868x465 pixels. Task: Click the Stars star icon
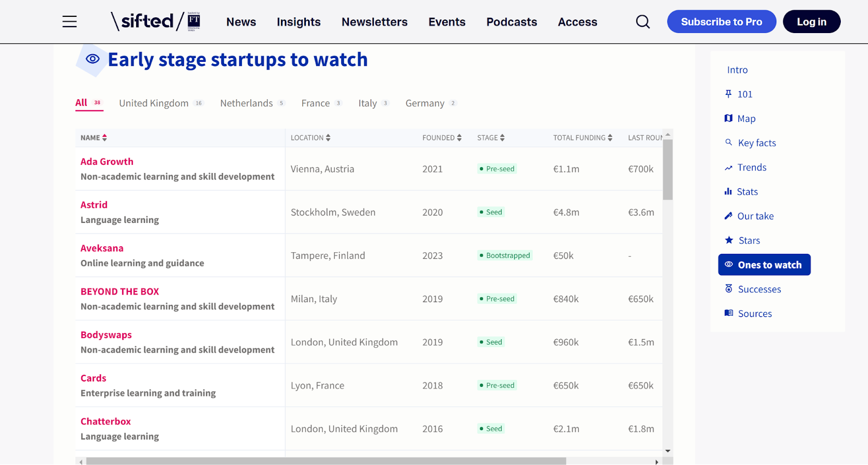(729, 240)
